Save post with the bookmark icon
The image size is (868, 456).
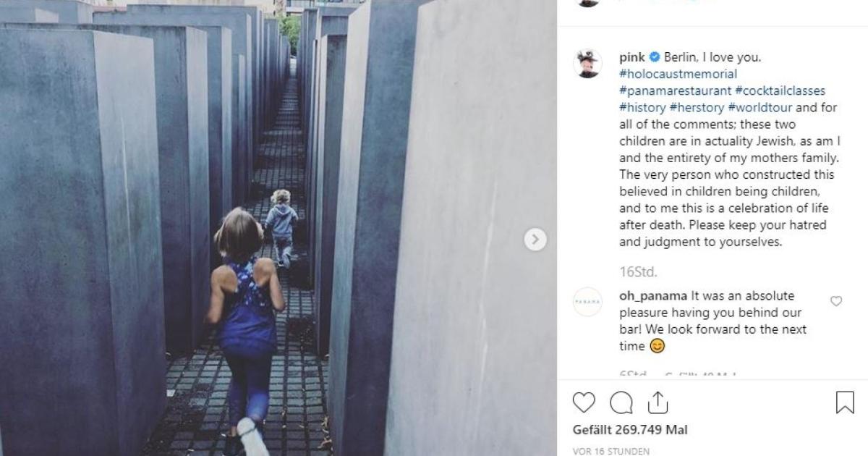click(x=845, y=402)
